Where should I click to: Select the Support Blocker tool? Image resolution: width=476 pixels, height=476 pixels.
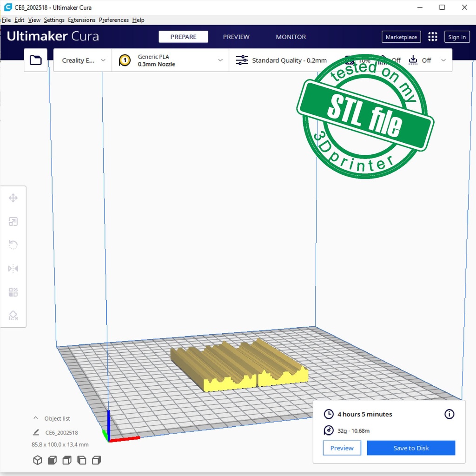[x=13, y=316]
